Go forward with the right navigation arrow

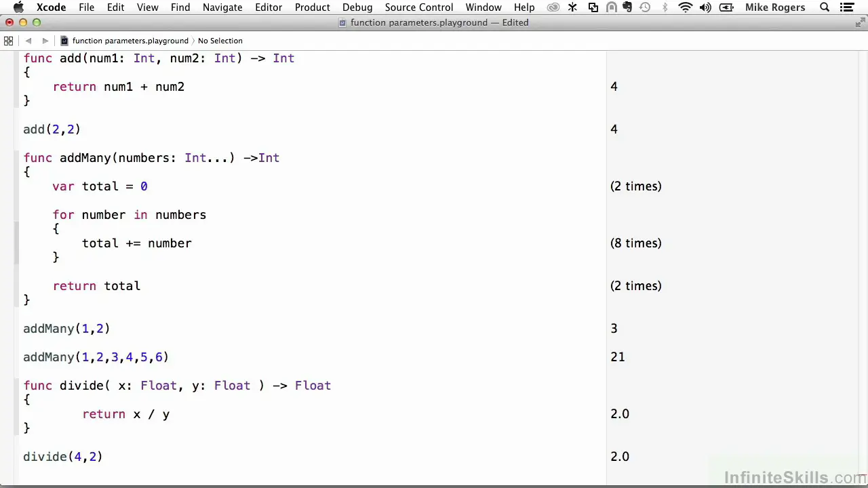[45, 41]
